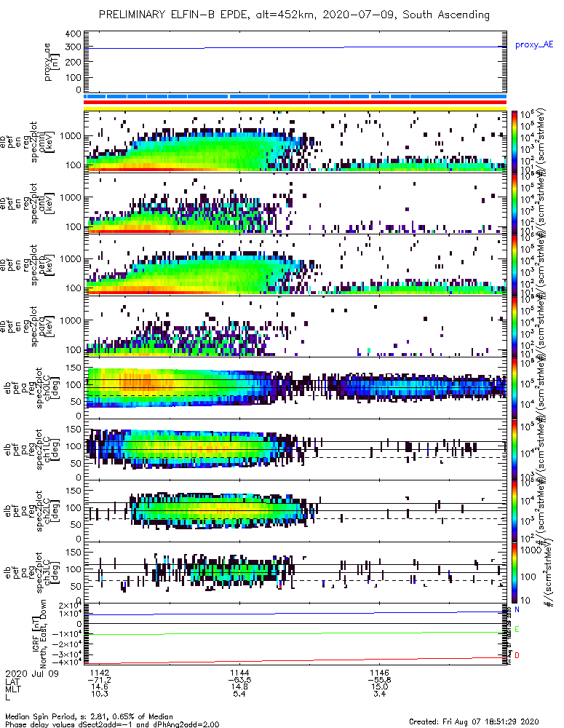Click the red D legend letter in IGRF panel
Screen dimensions: 564x728
[x=517, y=655]
